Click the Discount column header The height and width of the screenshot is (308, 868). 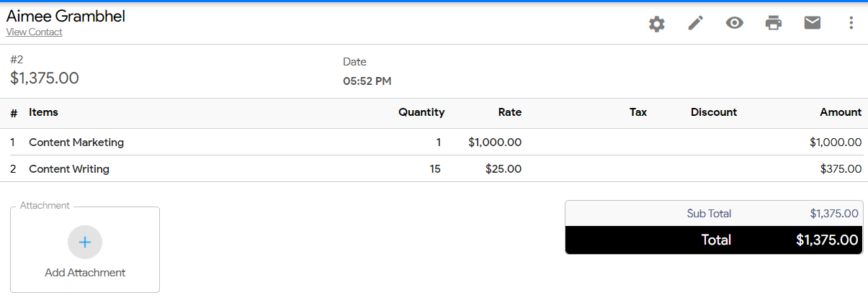714,112
